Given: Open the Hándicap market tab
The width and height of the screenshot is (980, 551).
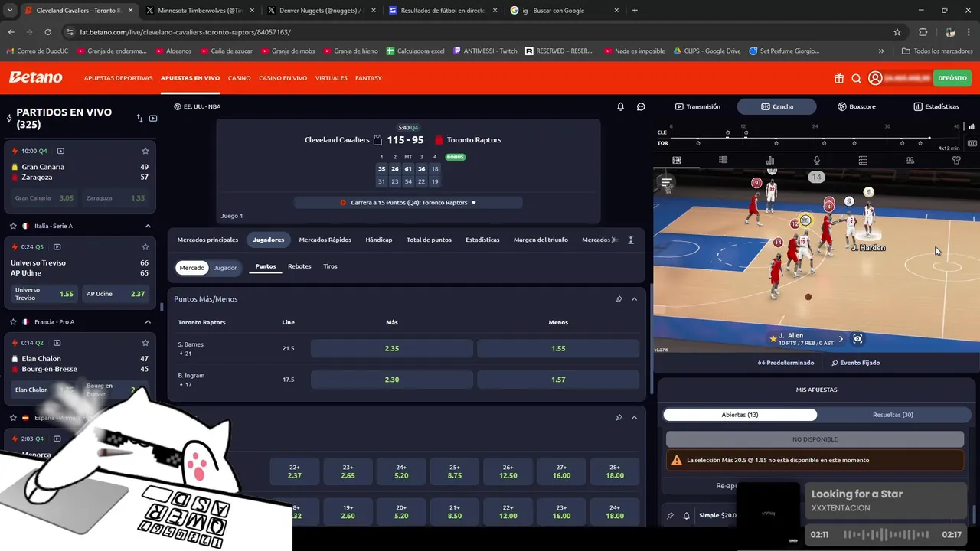Looking at the screenshot, I should click(x=379, y=240).
